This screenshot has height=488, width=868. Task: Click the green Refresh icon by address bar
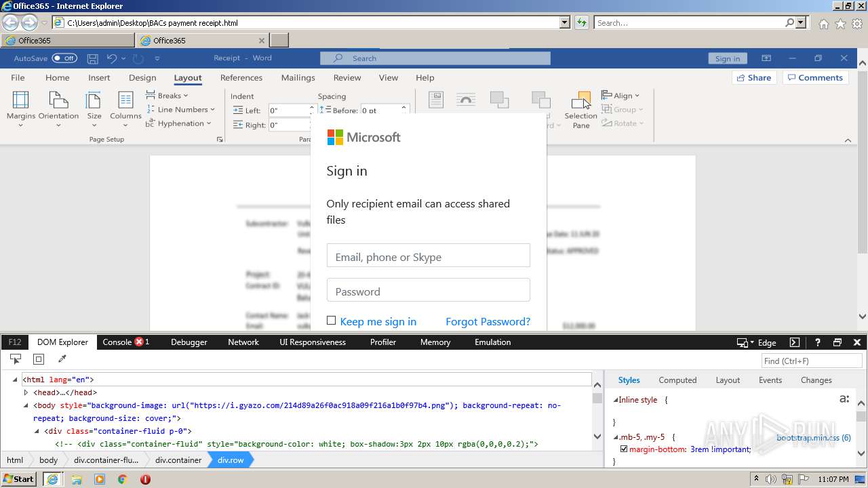581,22
